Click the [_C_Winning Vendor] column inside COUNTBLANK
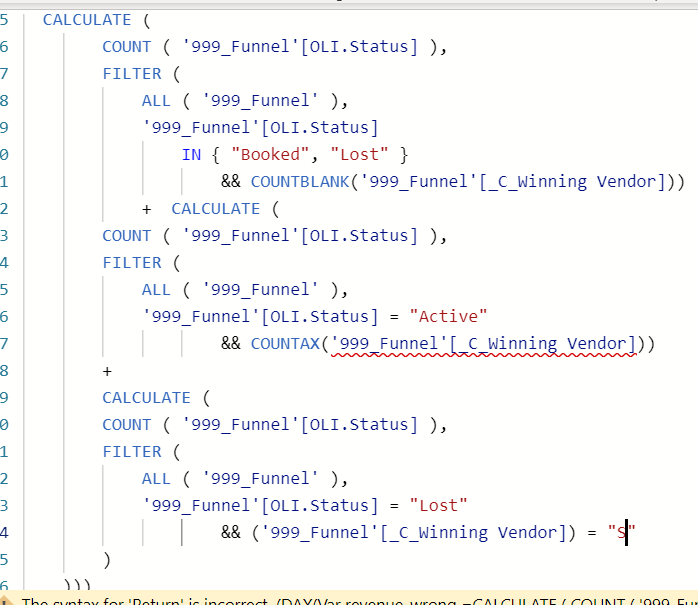The image size is (698, 605). tap(572, 182)
